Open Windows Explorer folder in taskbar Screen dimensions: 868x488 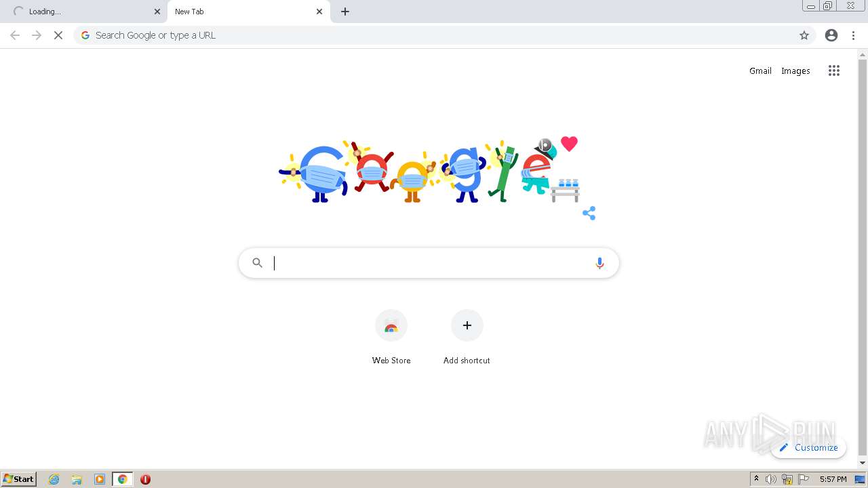tap(77, 479)
